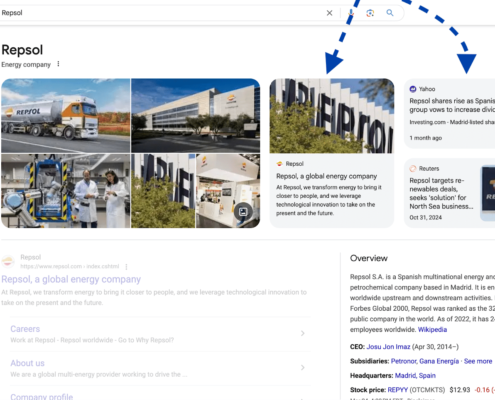This screenshot has height=400, width=495.
Task: Click the '1 month ago' timestamp
Action: click(426, 138)
